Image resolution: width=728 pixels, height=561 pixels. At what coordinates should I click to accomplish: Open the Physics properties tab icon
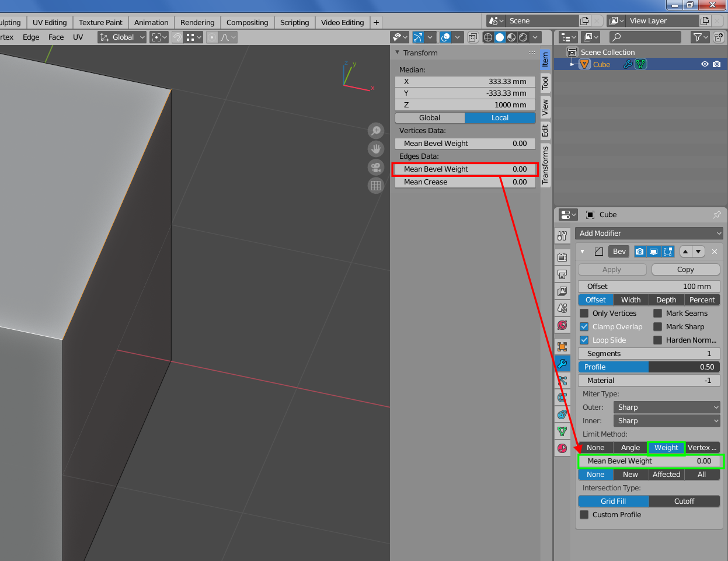point(562,397)
